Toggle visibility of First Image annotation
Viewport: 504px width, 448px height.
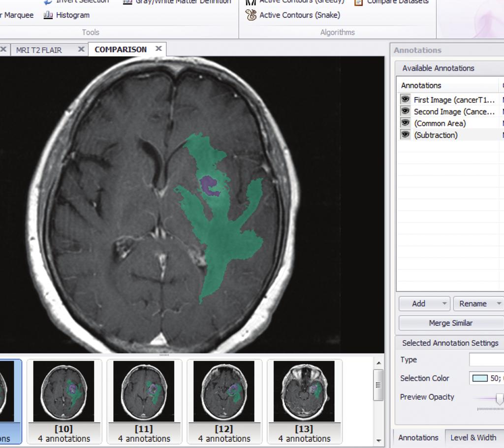point(405,99)
